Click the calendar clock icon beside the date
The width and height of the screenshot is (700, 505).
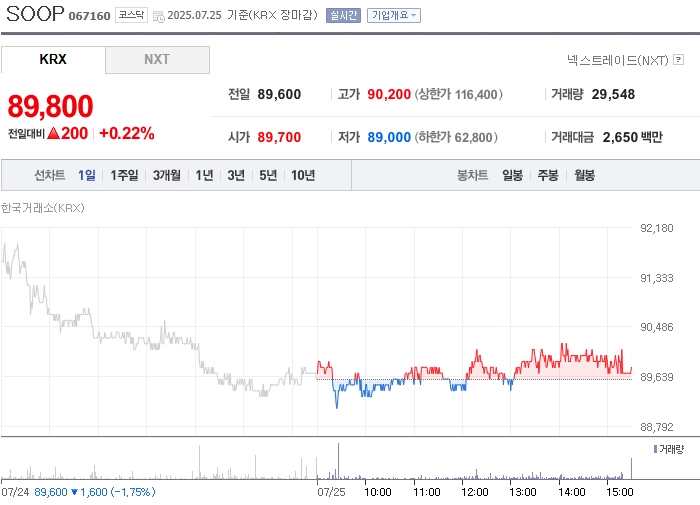coord(158,17)
